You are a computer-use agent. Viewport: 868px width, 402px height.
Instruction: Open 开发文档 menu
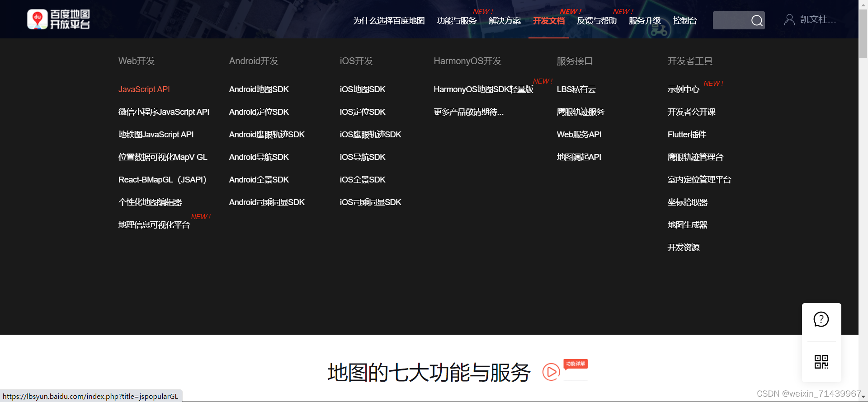(549, 21)
